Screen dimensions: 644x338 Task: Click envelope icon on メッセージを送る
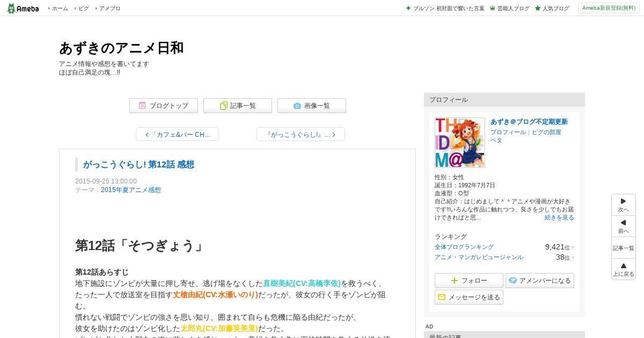tap(442, 297)
